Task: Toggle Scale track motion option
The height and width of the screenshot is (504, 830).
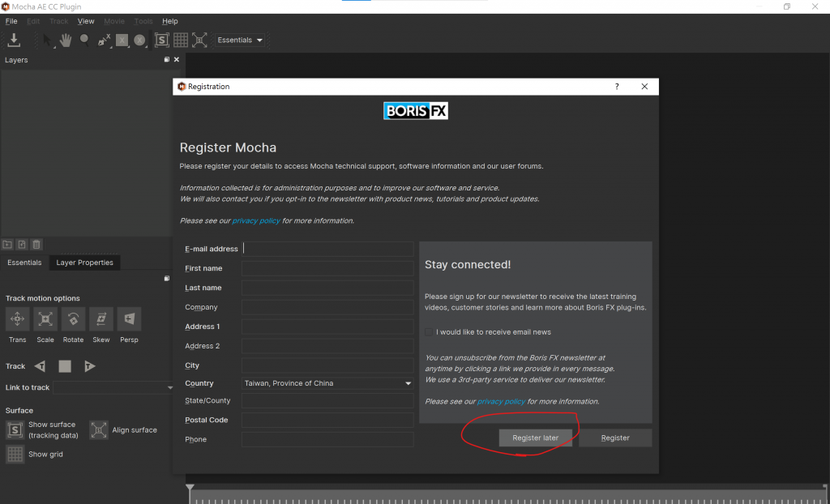Action: [x=45, y=318]
